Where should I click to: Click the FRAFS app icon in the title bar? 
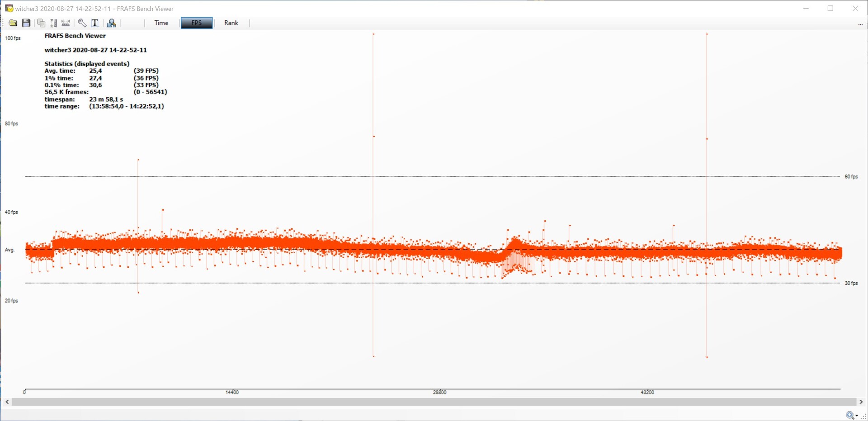pyautogui.click(x=9, y=8)
